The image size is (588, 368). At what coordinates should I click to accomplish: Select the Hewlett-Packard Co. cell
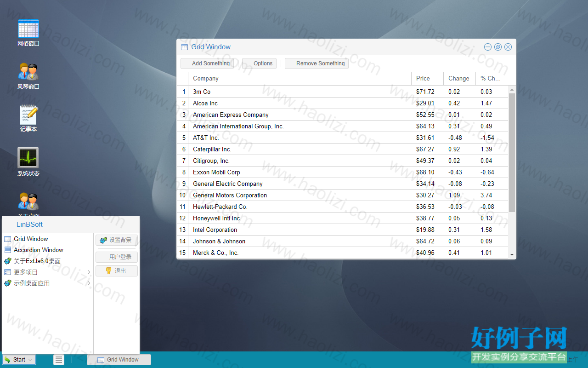300,207
